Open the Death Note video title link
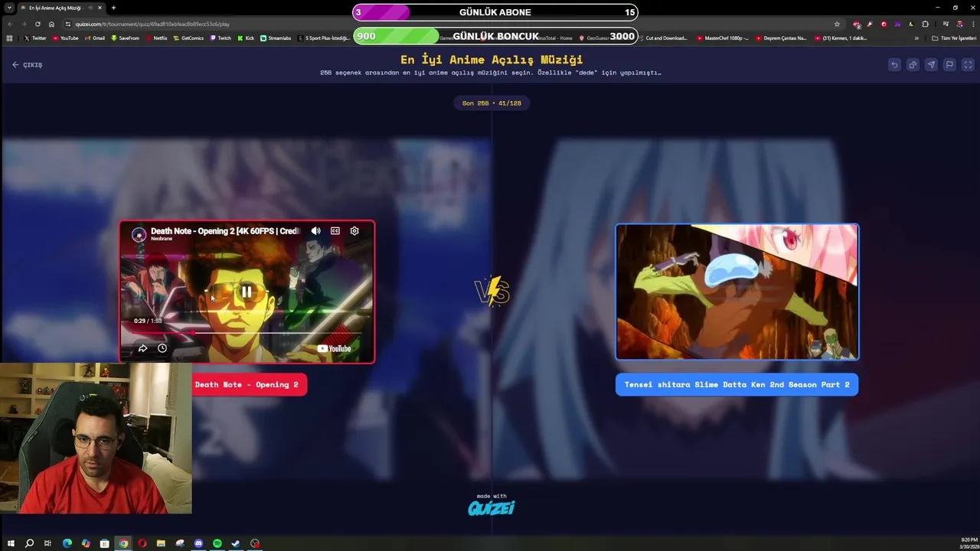The image size is (980, 551). (225, 230)
